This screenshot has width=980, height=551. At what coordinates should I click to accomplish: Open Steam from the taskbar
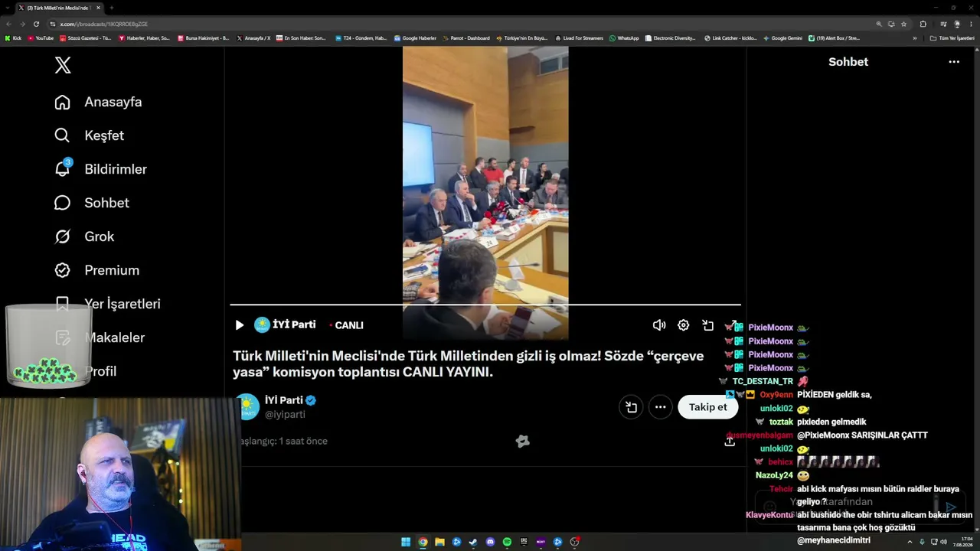[473, 542]
